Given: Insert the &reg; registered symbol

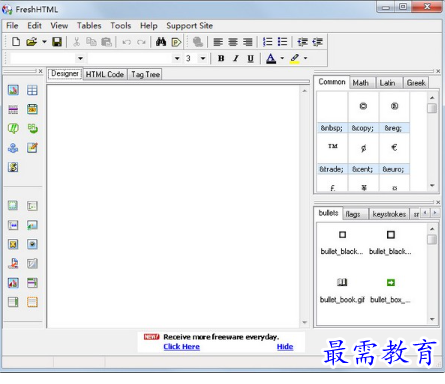Looking at the screenshot, I should tap(394, 113).
